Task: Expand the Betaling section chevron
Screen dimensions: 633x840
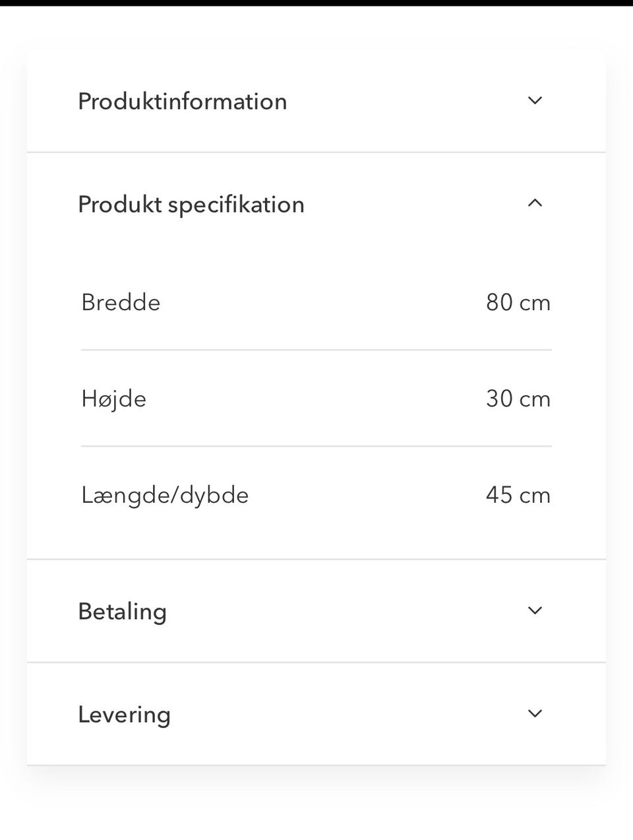Action: click(x=535, y=610)
